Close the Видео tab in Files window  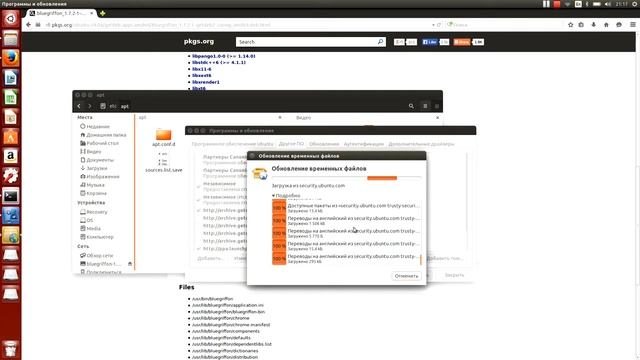(438, 118)
